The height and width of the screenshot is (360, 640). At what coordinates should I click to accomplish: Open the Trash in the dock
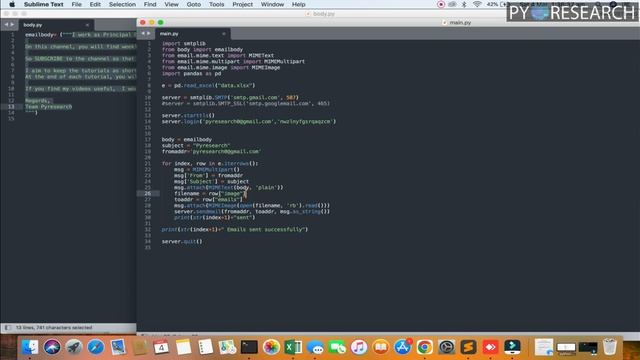610,347
